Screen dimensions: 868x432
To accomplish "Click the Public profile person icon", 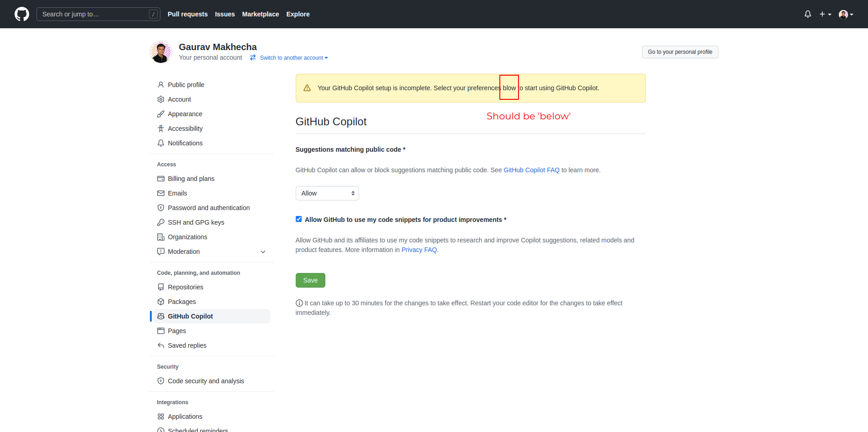I will pos(161,85).
